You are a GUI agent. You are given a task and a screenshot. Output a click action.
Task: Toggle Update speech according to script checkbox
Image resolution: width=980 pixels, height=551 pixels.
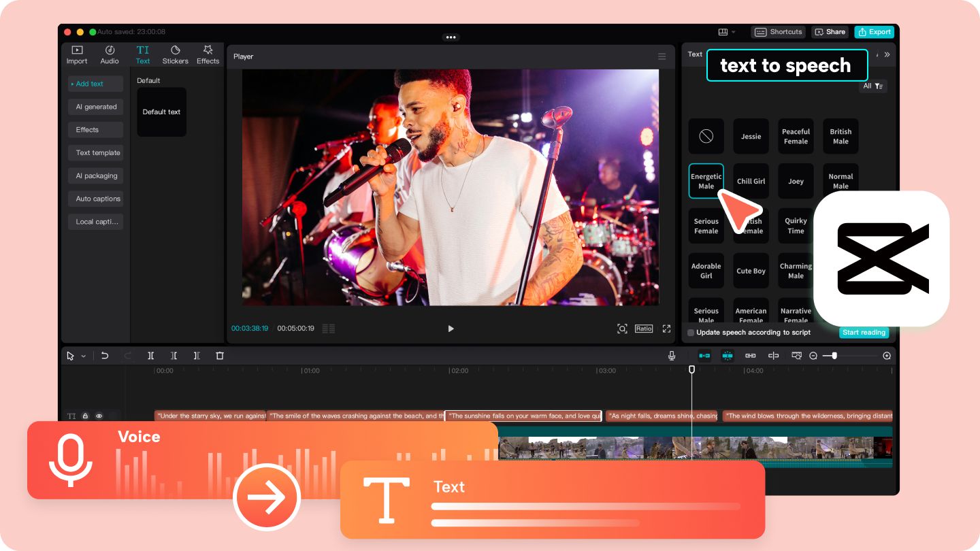(x=691, y=333)
